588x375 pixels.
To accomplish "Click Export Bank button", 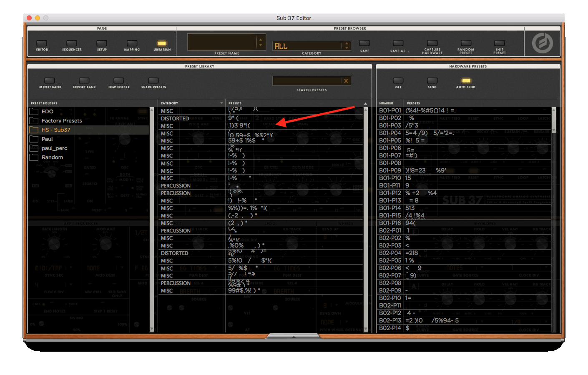I will point(84,81).
